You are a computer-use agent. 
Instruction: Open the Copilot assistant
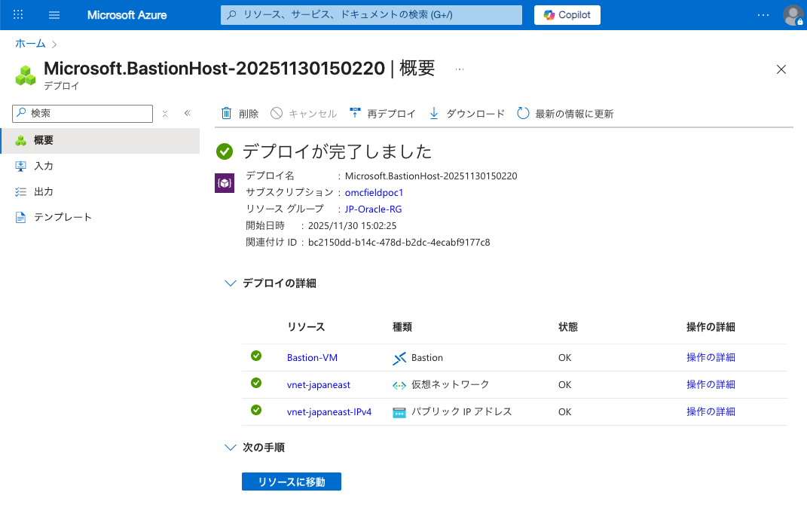point(567,14)
